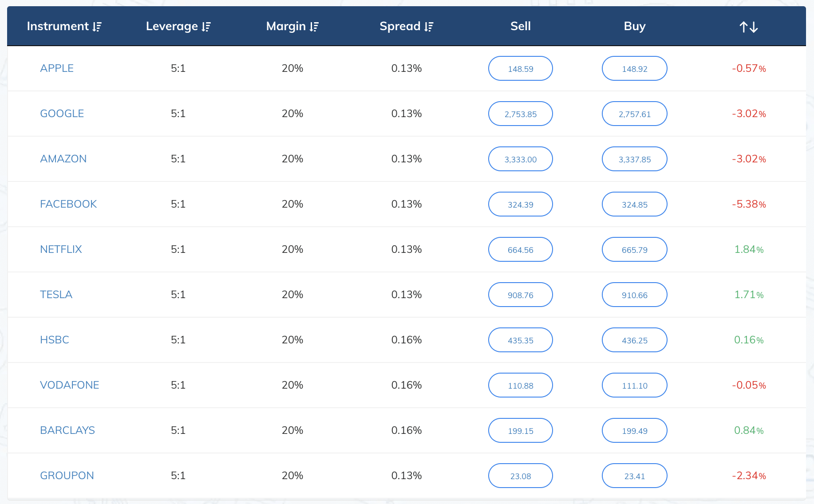814x504 pixels.
Task: Sell NETFLIX at 664.56
Action: point(521,249)
